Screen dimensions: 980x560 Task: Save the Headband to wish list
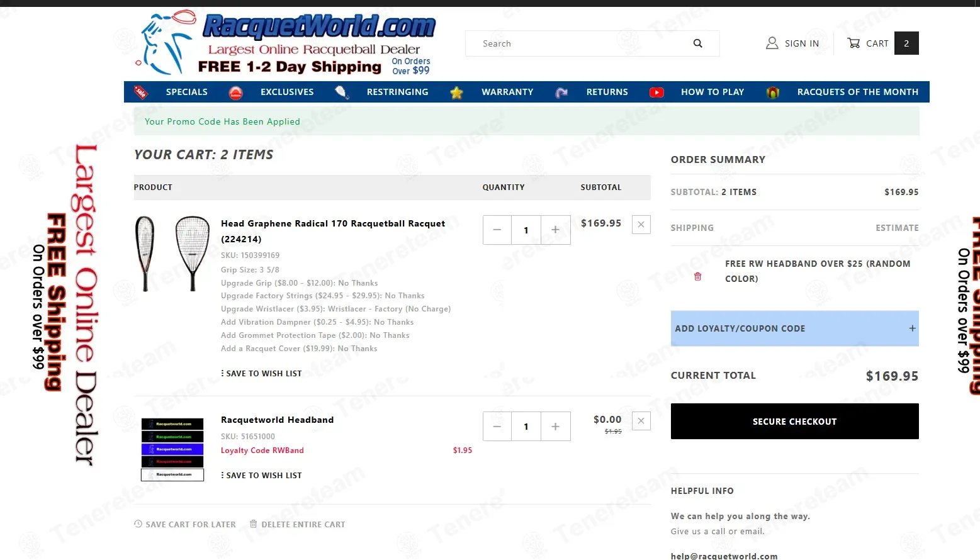pyautogui.click(x=261, y=476)
